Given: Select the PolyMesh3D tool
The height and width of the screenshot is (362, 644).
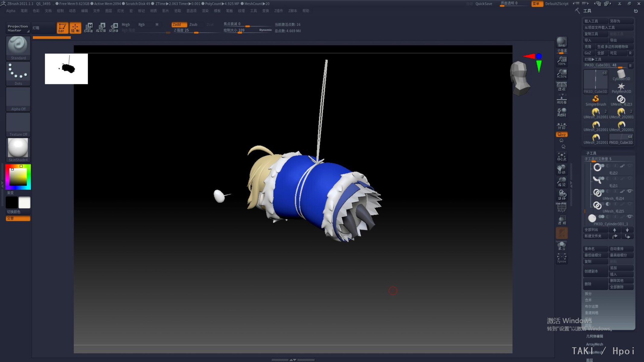Looking at the screenshot, I should (621, 88).
